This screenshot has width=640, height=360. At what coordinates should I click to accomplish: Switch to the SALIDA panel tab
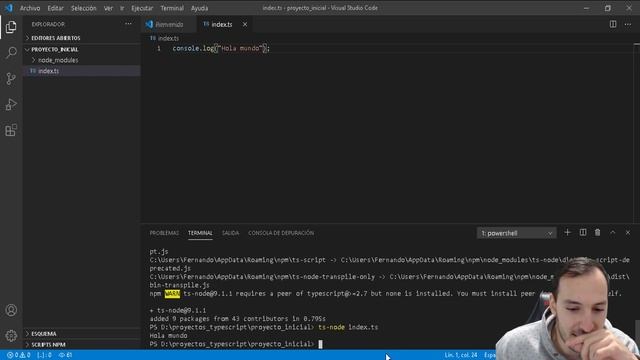point(230,233)
